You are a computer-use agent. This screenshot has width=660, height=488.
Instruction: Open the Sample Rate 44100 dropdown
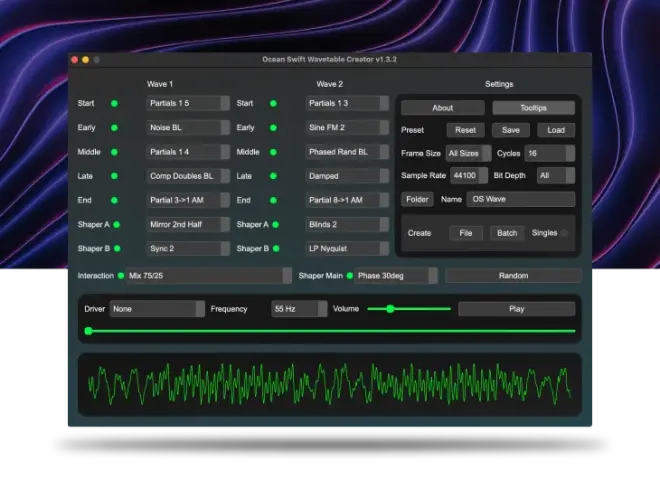click(x=469, y=176)
